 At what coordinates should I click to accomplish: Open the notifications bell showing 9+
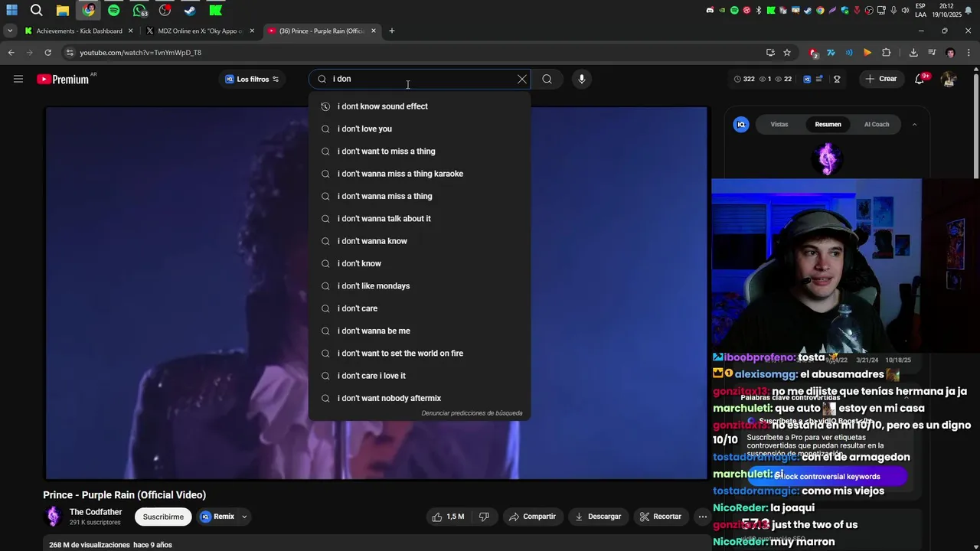click(920, 79)
